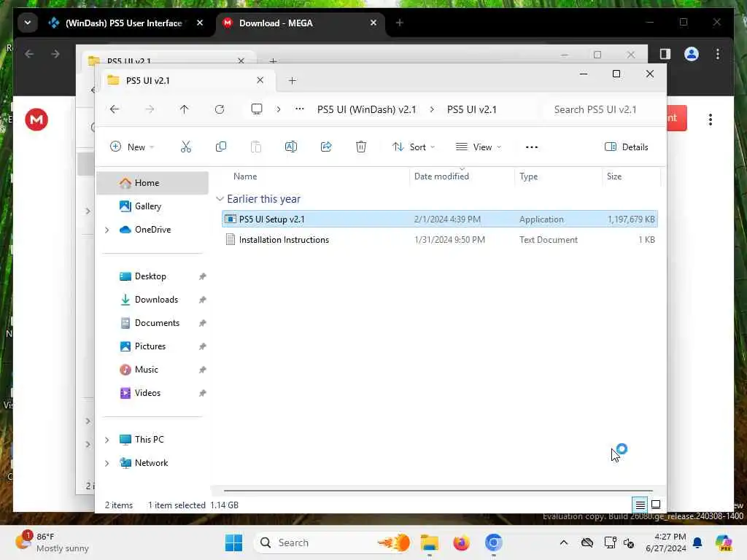
Task: Click the Copy icon in toolbar
Action: [220, 147]
